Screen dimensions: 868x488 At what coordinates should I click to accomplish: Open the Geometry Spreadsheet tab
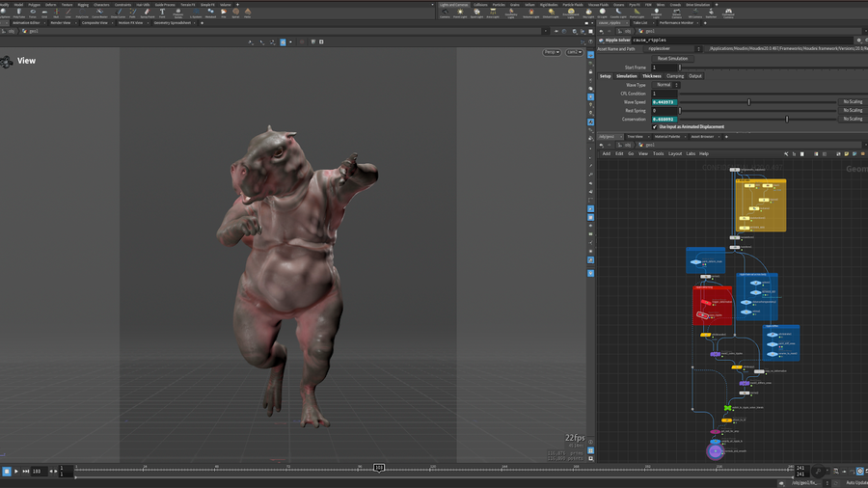click(174, 22)
